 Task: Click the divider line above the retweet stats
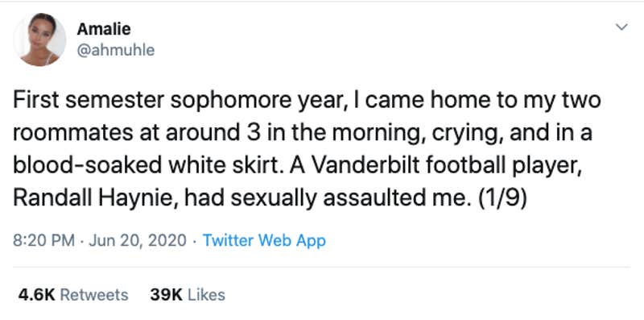[x=321, y=268]
